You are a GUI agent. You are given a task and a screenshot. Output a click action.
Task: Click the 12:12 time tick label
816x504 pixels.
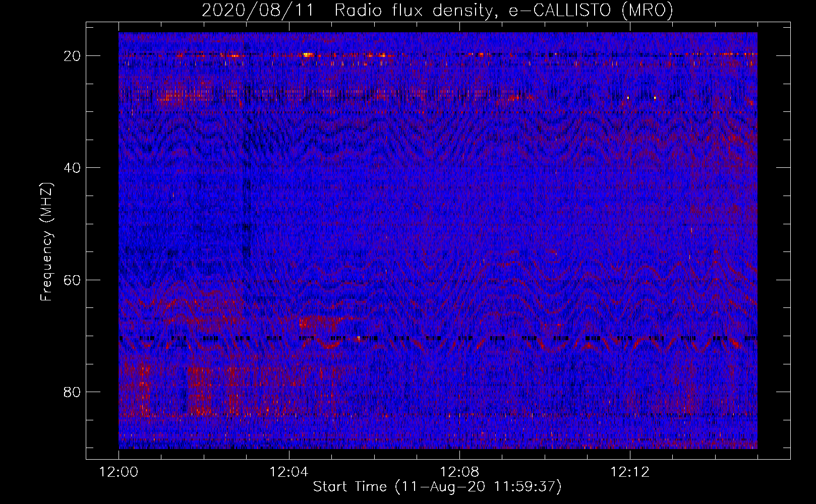[x=630, y=472]
